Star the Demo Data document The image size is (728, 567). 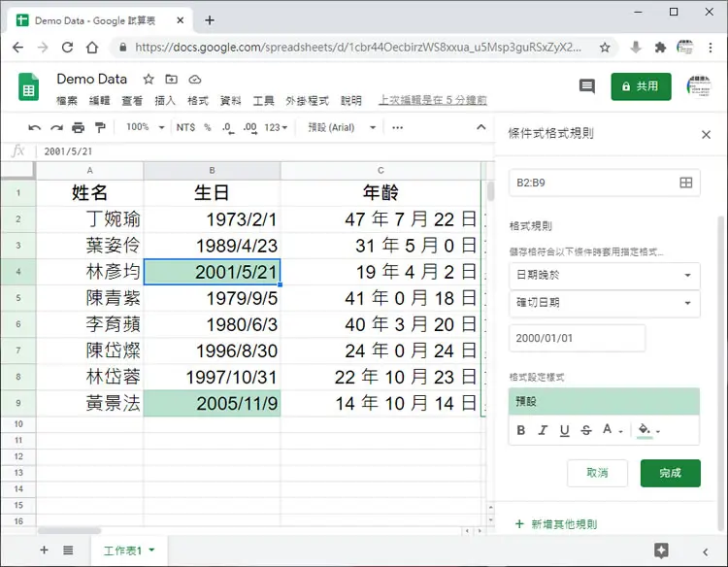[x=149, y=80]
